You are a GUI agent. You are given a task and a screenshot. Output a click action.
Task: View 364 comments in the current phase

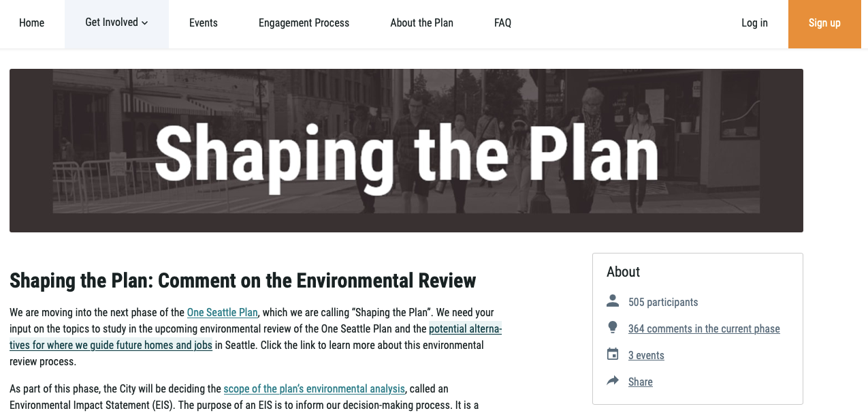(x=704, y=329)
